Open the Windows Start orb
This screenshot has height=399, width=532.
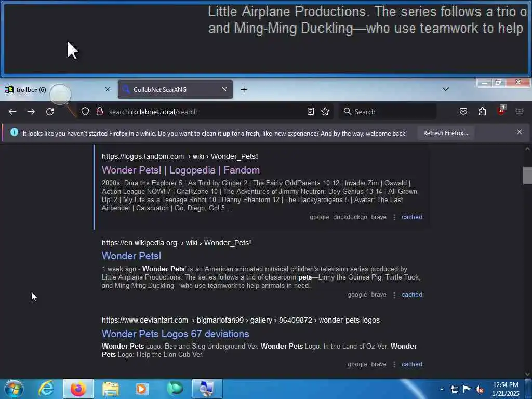(14, 389)
